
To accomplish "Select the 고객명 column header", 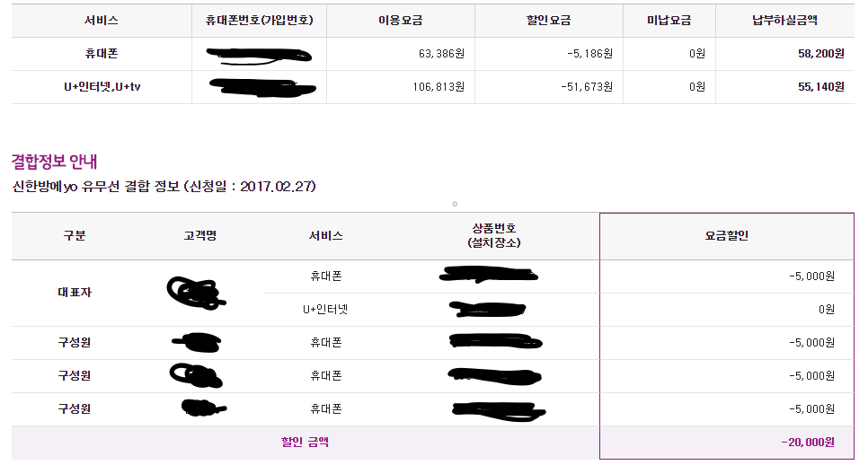I will click(x=199, y=236).
